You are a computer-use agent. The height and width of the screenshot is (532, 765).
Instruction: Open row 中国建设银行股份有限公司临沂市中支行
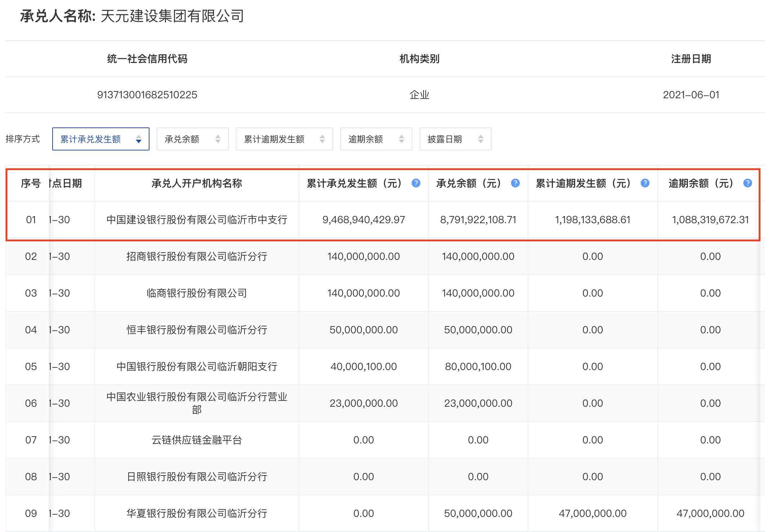pos(197,220)
